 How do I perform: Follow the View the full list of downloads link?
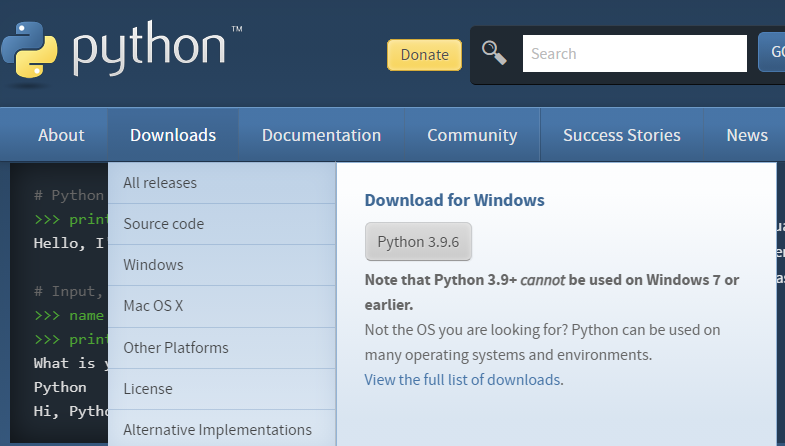(x=462, y=379)
